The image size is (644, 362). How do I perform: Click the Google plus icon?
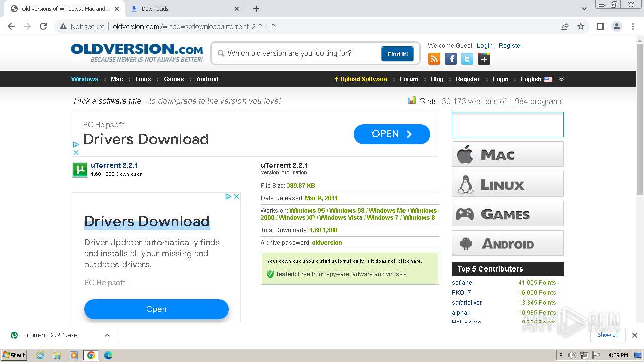[x=484, y=59]
